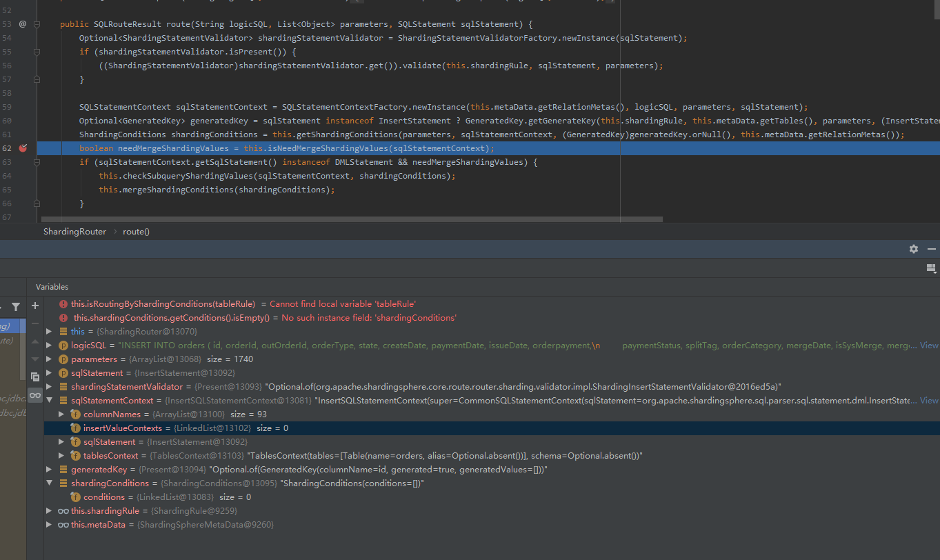Expand the sharedingConditions variable
Viewport: 940px width, 560px height.
(48, 483)
